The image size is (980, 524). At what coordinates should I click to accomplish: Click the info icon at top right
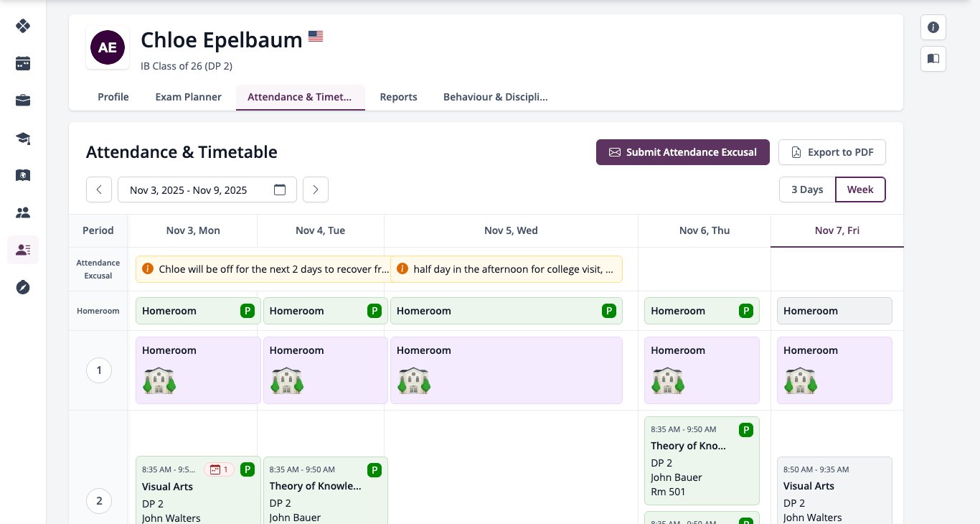tap(933, 27)
